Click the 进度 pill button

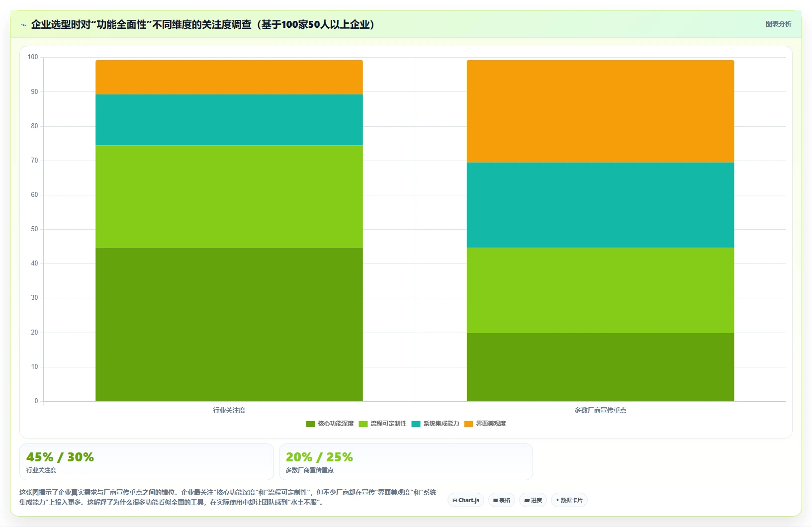tap(533, 500)
